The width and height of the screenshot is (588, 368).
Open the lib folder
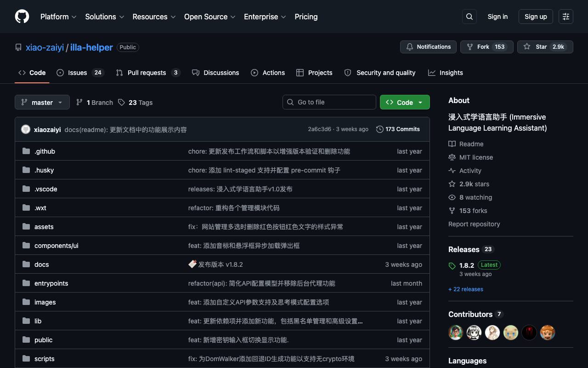(38, 321)
